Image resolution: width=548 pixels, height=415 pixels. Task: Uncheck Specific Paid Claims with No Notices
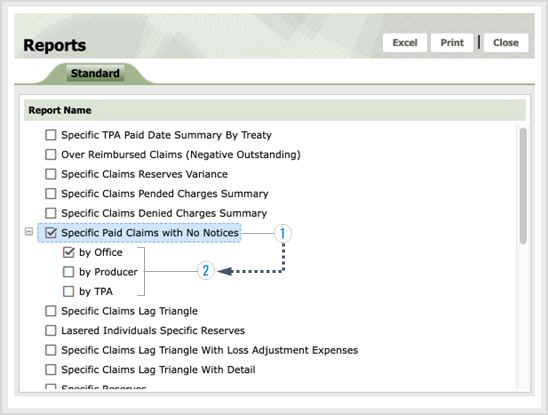pos(51,233)
